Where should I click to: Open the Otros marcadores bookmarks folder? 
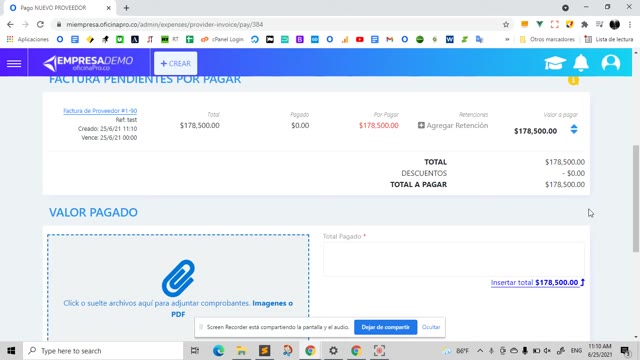click(547, 40)
